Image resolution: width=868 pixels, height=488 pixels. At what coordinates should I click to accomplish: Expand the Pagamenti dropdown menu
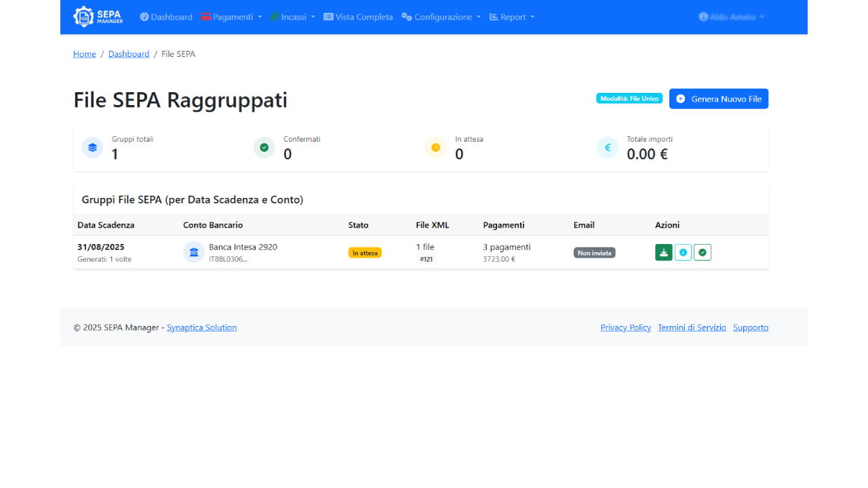(231, 17)
